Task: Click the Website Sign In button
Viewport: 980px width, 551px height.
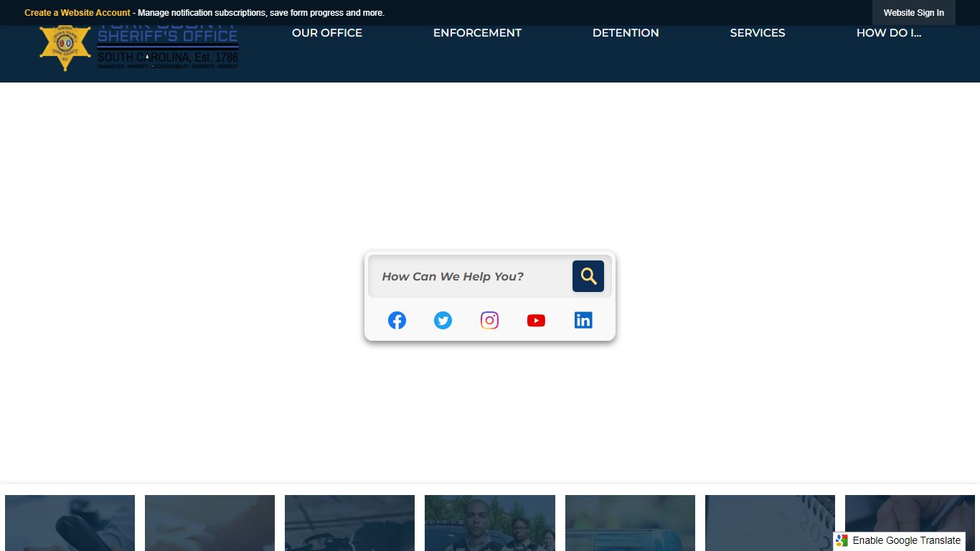Action: (913, 13)
